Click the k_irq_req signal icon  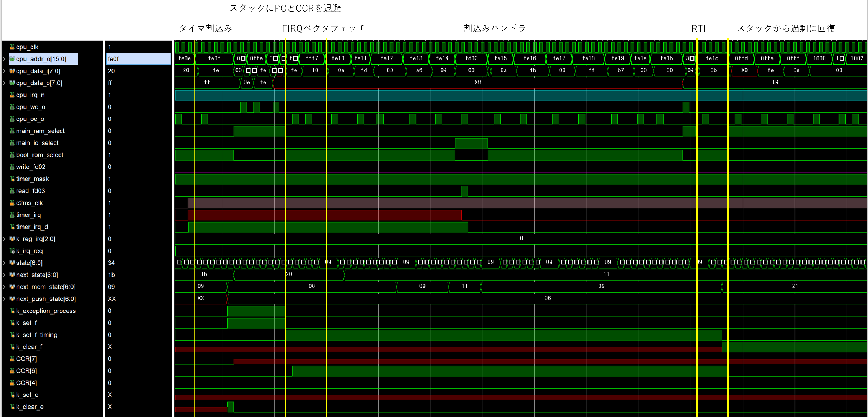pos(12,251)
